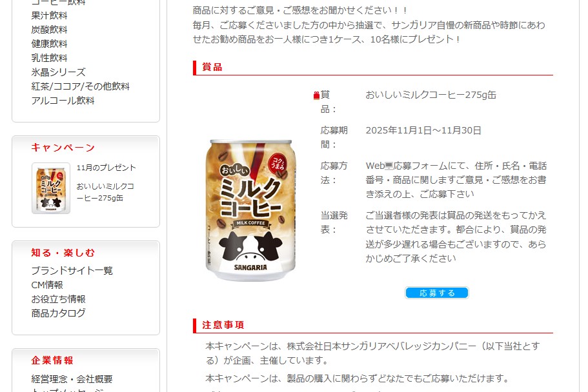Open the 乳性飲料 category

point(49,58)
